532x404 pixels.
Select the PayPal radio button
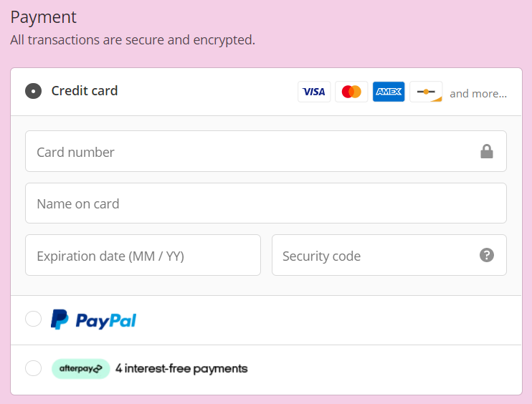click(x=33, y=319)
